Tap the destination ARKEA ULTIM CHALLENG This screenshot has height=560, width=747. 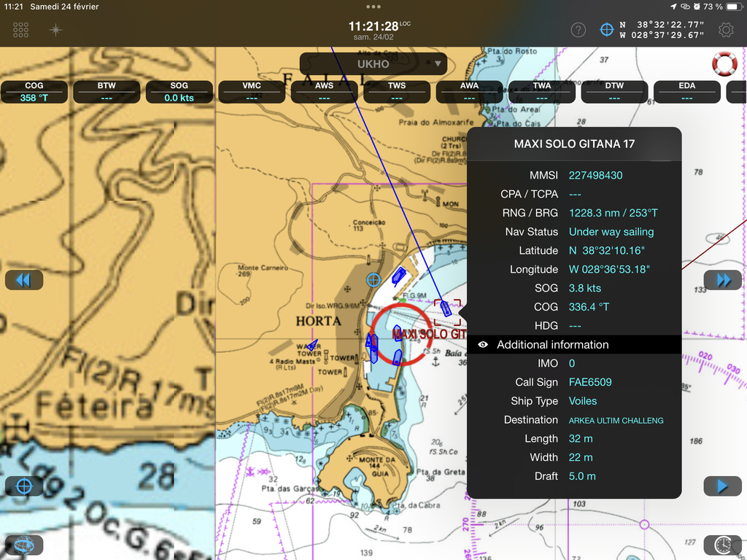(616, 421)
